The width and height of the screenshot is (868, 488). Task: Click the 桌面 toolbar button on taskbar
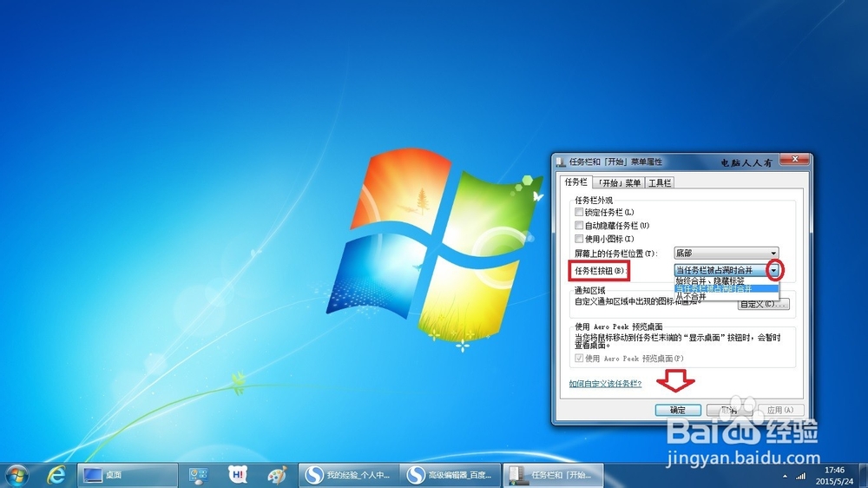128,475
